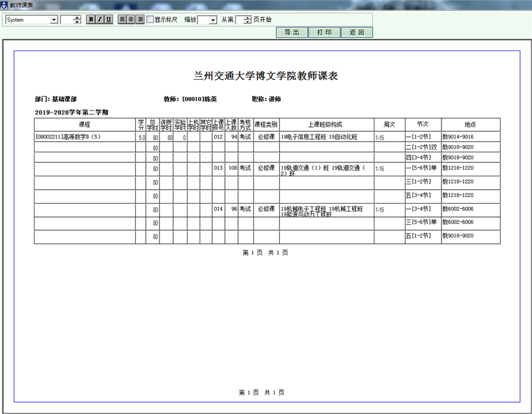The image size is (532, 414).
Task: Open the System font dropdown
Action: click(x=54, y=20)
